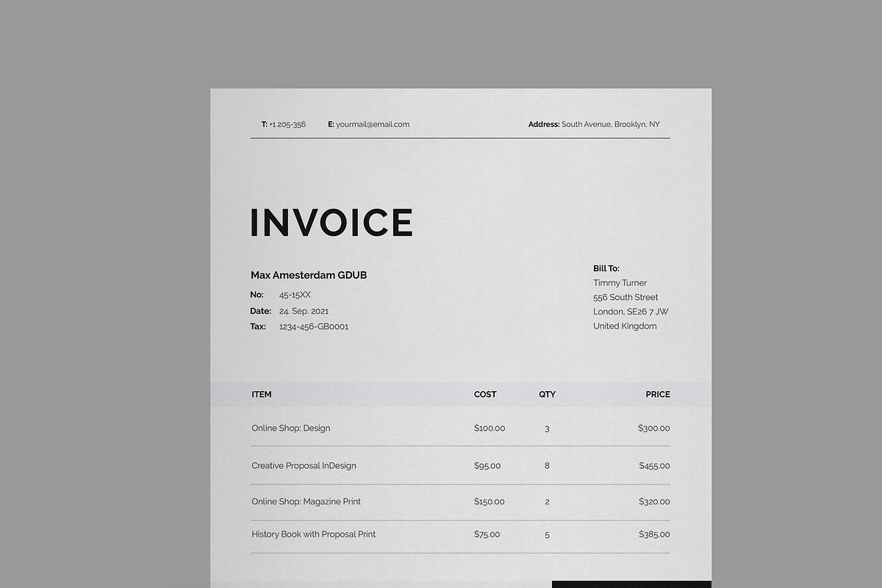Click the price $455.00
The image size is (882, 588).
pos(654,465)
